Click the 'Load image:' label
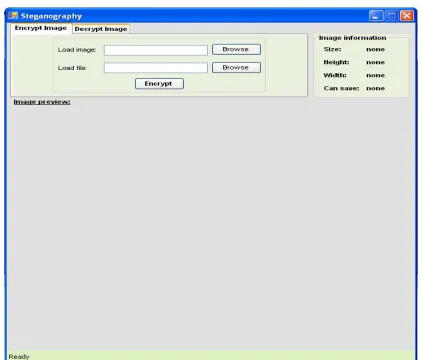This screenshot has height=360, width=422. click(x=77, y=50)
